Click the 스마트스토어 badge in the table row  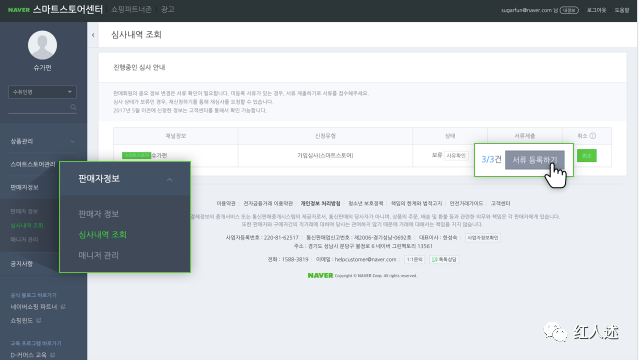coord(137,155)
